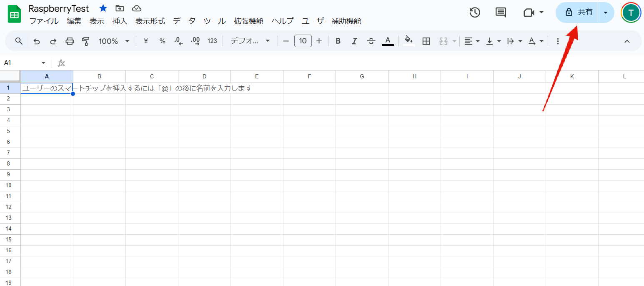Decrease font size with minus

[286, 41]
